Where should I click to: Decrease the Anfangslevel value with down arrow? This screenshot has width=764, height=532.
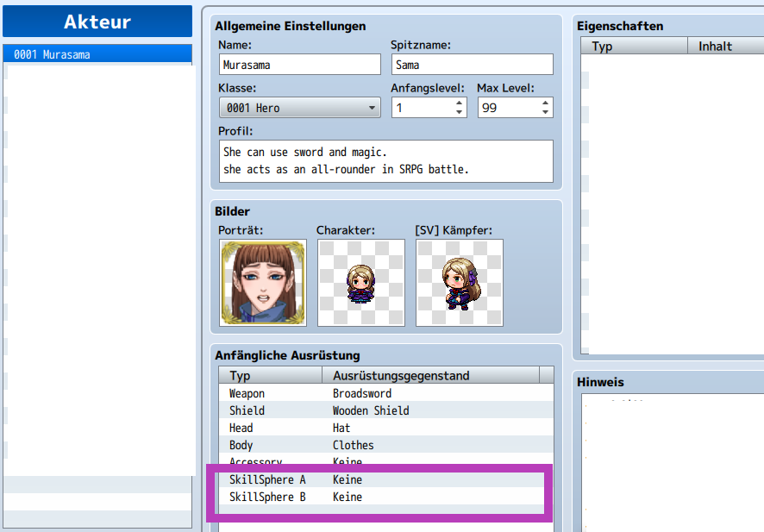point(459,112)
